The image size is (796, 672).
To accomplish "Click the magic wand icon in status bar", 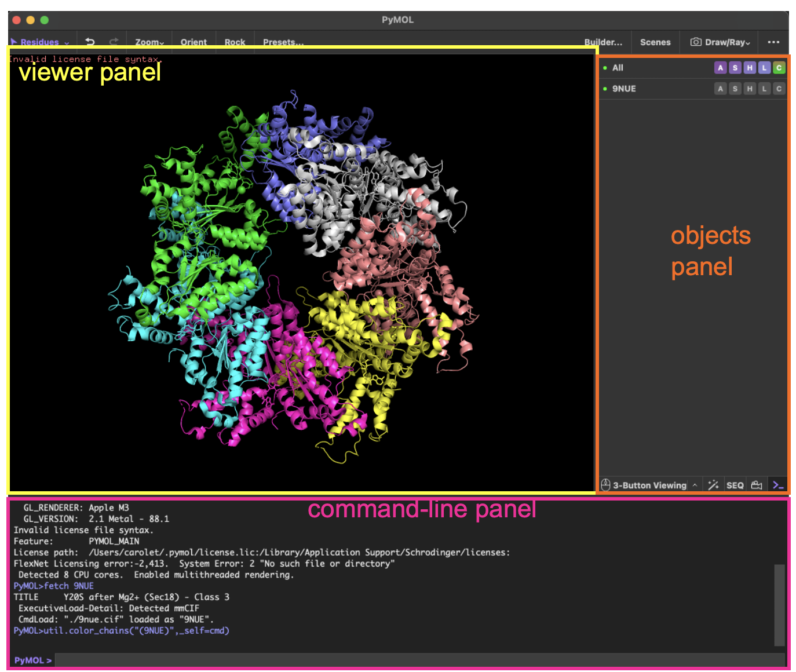I will (713, 485).
